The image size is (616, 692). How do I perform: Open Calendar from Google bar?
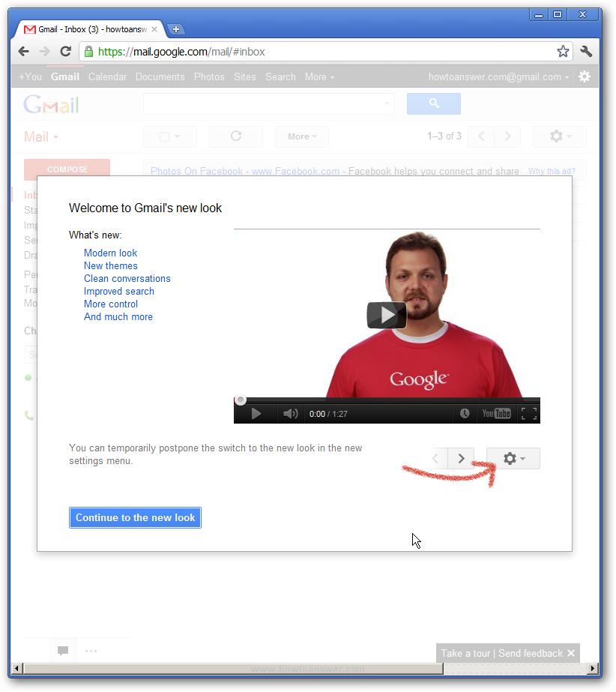point(107,76)
